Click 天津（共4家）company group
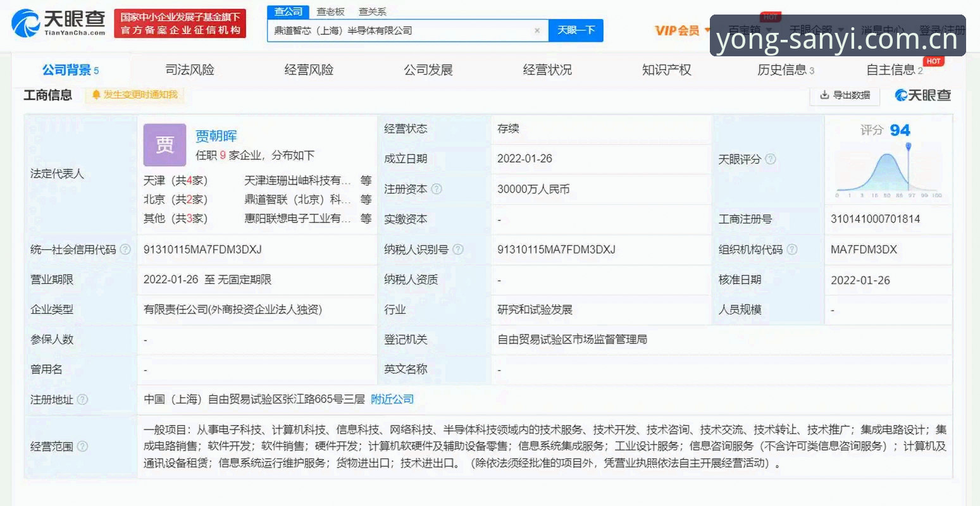Image resolution: width=980 pixels, height=506 pixels. coord(175,180)
